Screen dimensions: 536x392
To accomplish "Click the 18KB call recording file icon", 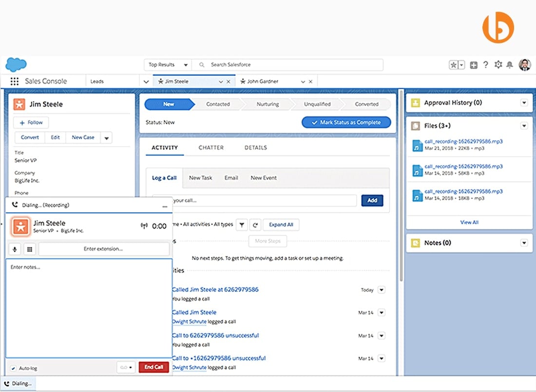I will coord(417,195).
